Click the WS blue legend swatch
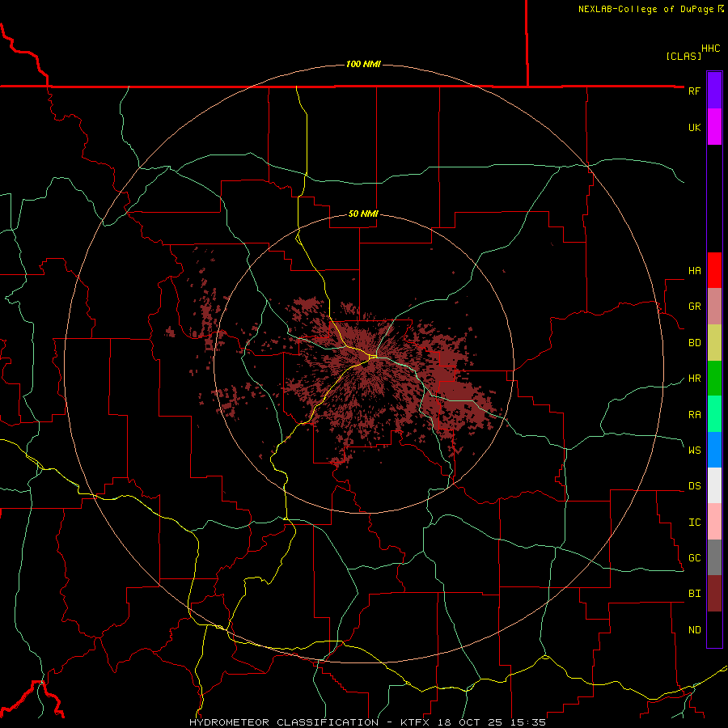The image size is (728, 728). pos(714,450)
